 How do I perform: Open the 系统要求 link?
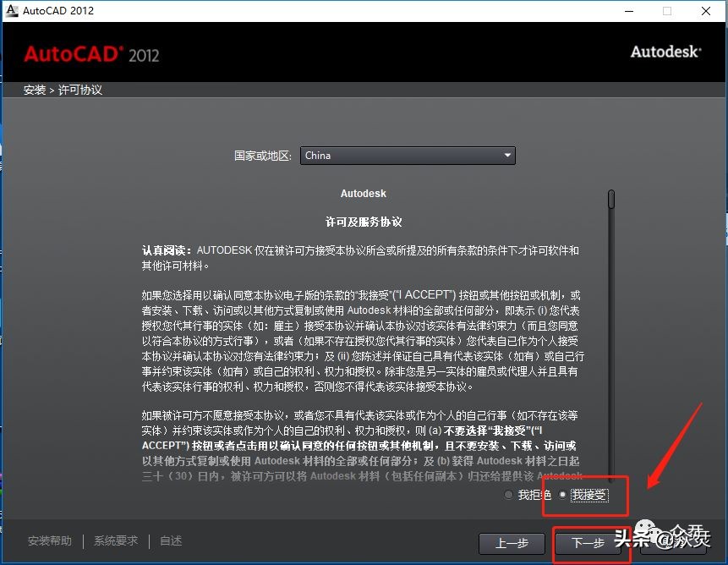[116, 540]
